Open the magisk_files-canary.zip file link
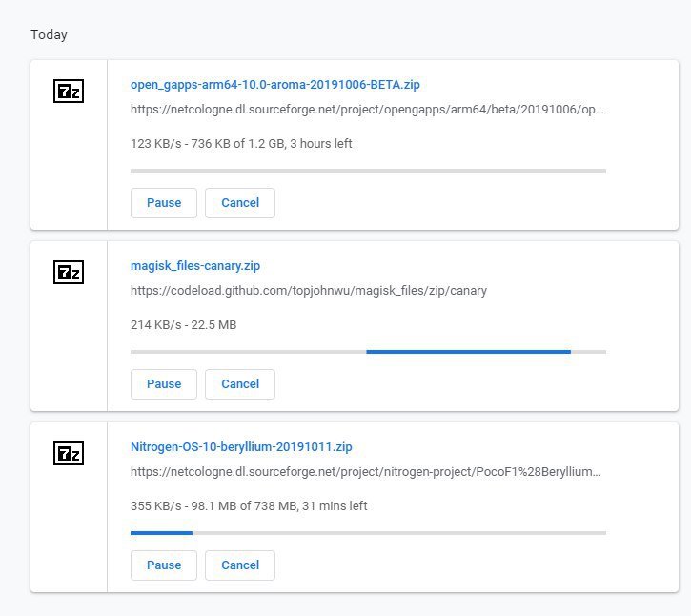Viewport: 691px width, 616px height. click(x=193, y=265)
